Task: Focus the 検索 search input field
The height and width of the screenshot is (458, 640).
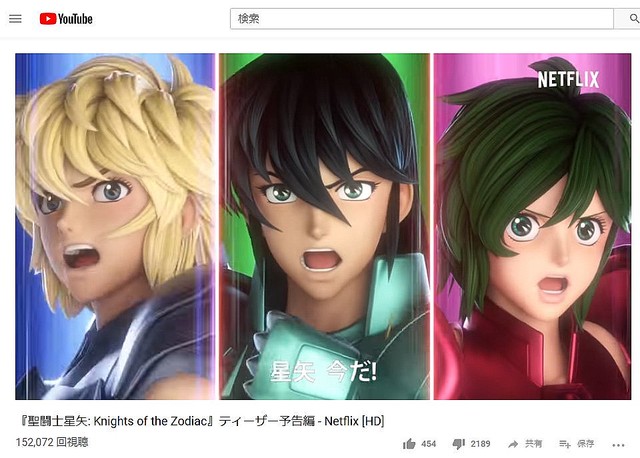Action: tap(422, 18)
